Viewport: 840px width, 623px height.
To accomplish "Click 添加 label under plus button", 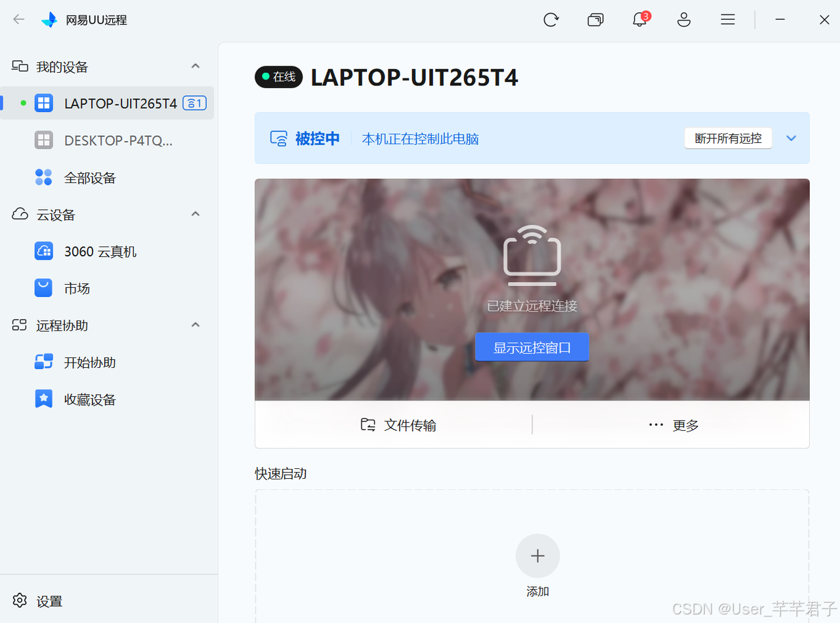I will pos(537,592).
